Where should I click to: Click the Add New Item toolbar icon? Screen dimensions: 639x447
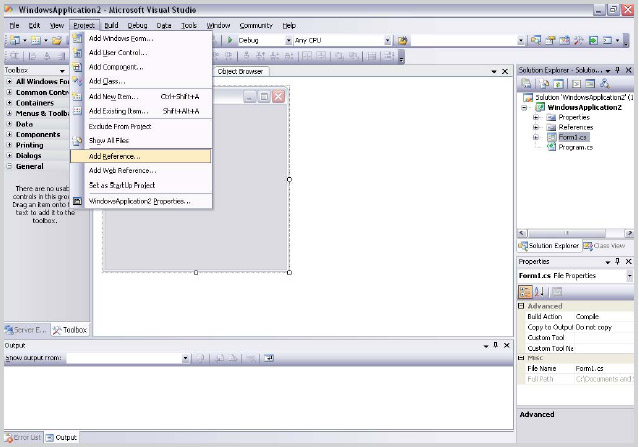coord(35,40)
